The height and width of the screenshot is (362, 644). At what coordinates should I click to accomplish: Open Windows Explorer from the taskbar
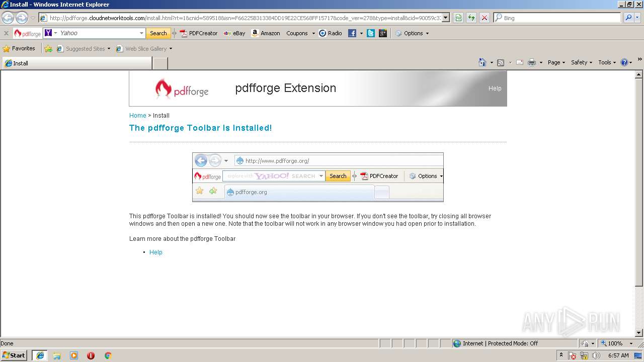click(x=57, y=355)
